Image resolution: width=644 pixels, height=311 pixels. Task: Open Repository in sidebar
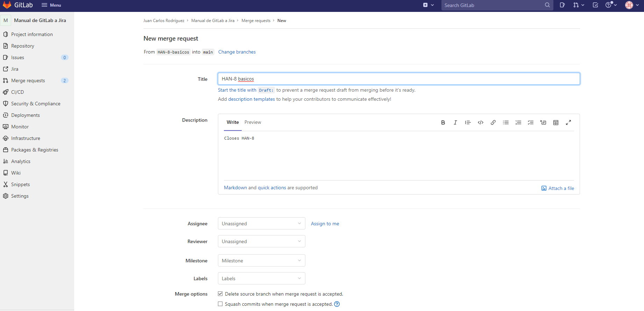[x=23, y=46]
